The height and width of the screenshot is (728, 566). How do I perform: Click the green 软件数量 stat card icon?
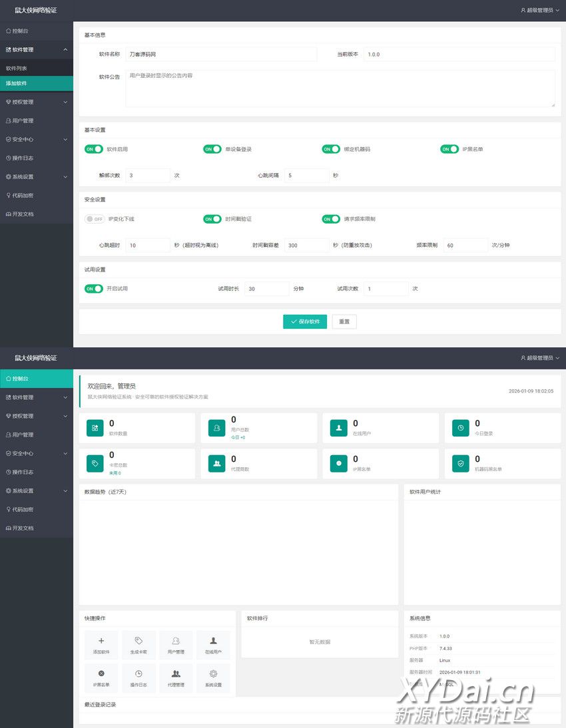[95, 428]
